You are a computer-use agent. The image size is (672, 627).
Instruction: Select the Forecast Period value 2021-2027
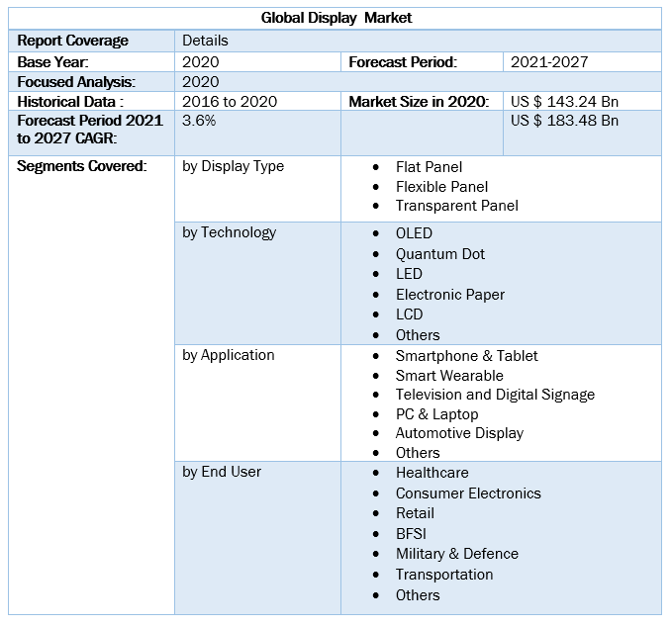(549, 61)
